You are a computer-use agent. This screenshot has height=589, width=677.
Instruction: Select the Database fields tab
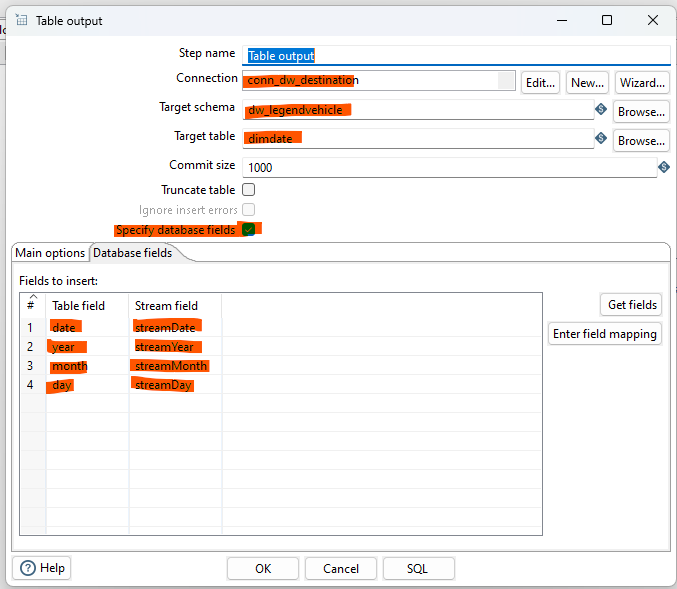(x=133, y=253)
